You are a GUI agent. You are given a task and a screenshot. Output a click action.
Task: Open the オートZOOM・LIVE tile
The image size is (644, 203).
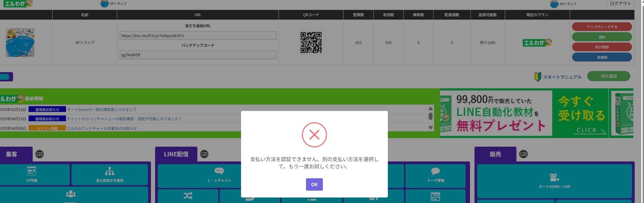tap(554, 181)
